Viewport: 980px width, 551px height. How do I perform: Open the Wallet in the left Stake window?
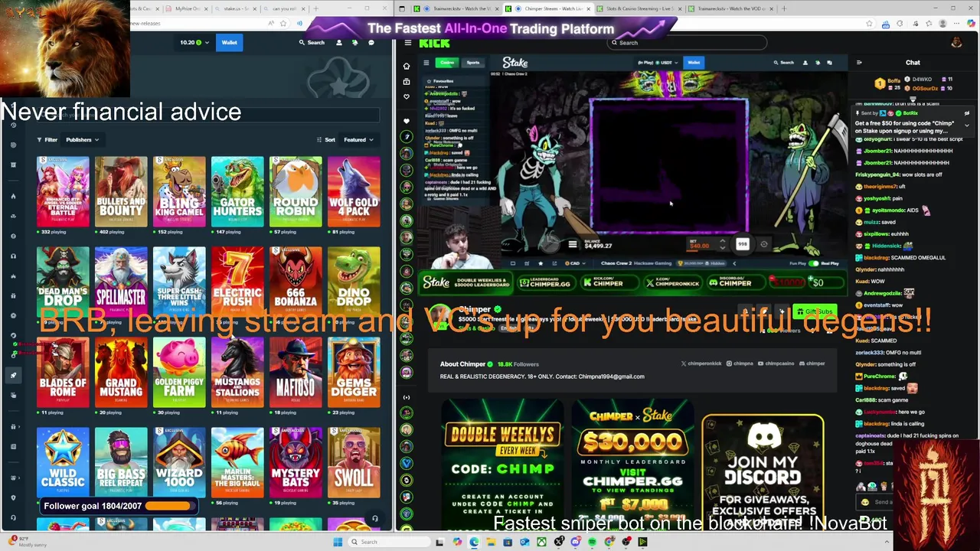pos(229,42)
